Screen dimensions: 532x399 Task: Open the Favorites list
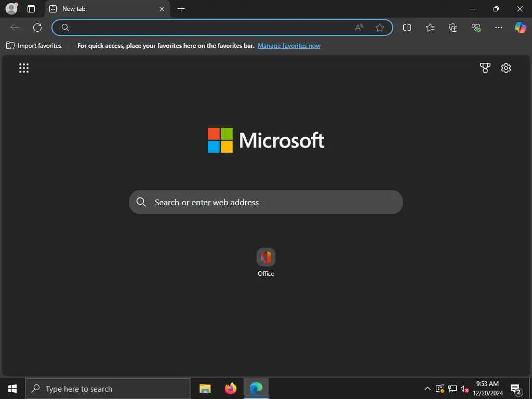[430, 28]
